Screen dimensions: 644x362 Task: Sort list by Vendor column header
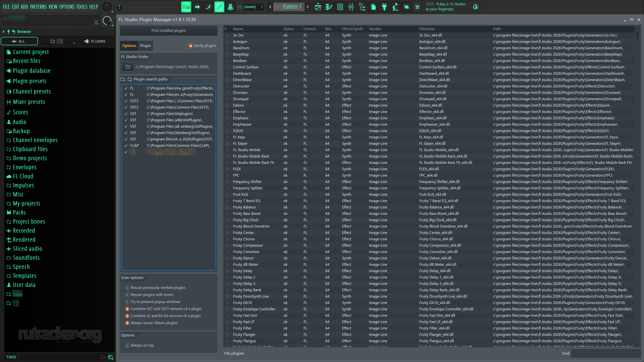[375, 29]
